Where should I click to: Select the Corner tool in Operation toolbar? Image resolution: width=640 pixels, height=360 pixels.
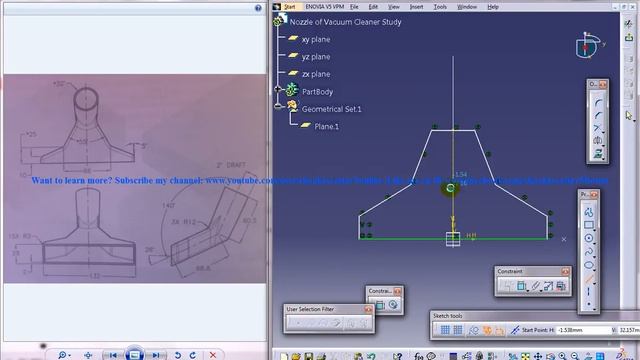pos(598,103)
